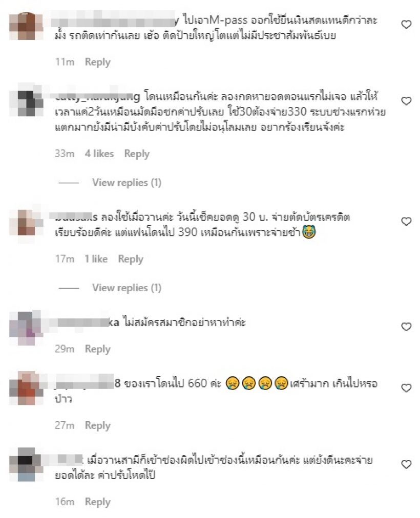Reply to the comment with 1 like
The height and width of the screenshot is (518, 420).
(131, 260)
